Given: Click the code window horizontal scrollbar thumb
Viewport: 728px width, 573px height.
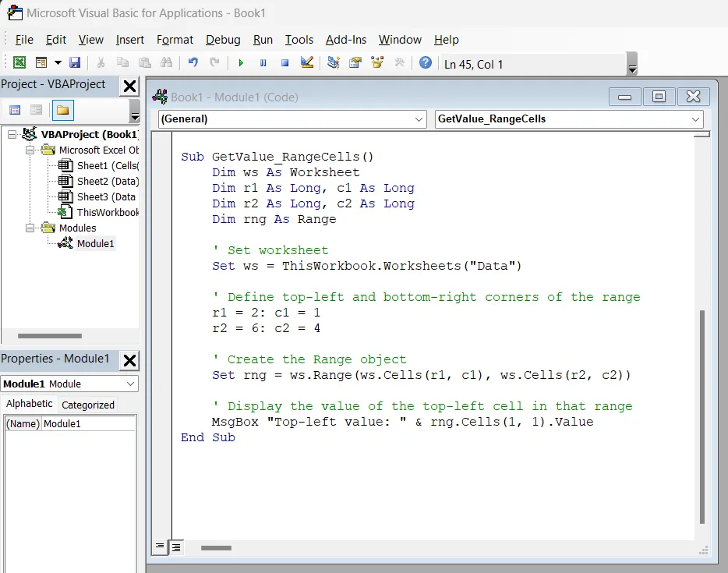Looking at the screenshot, I should click(216, 548).
